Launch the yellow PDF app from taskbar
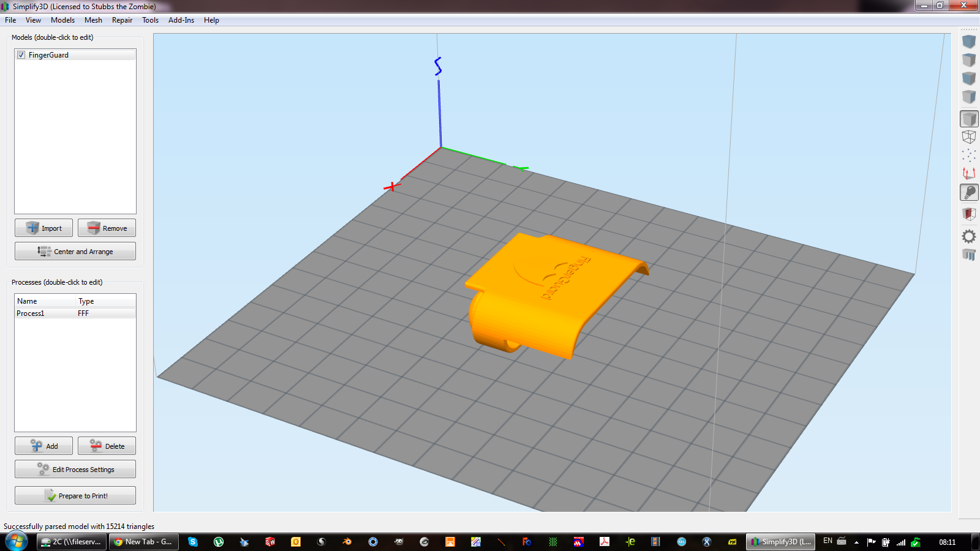Screen dimensions: 980x551 point(733,542)
